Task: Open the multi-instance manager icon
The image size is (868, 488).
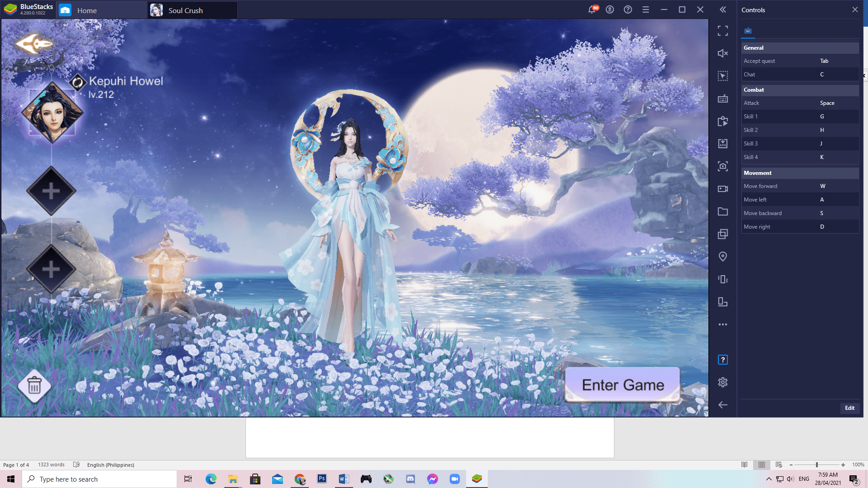Action: (x=723, y=234)
